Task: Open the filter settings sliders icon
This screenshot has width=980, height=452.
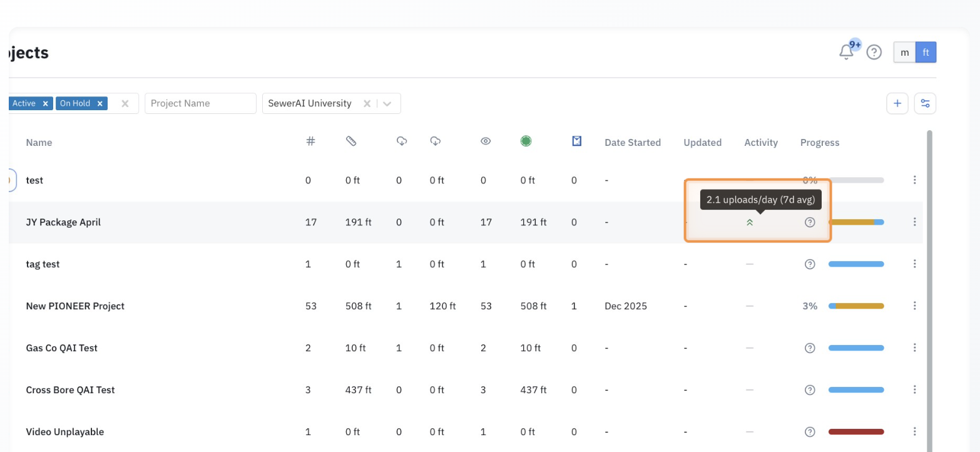Action: click(925, 103)
